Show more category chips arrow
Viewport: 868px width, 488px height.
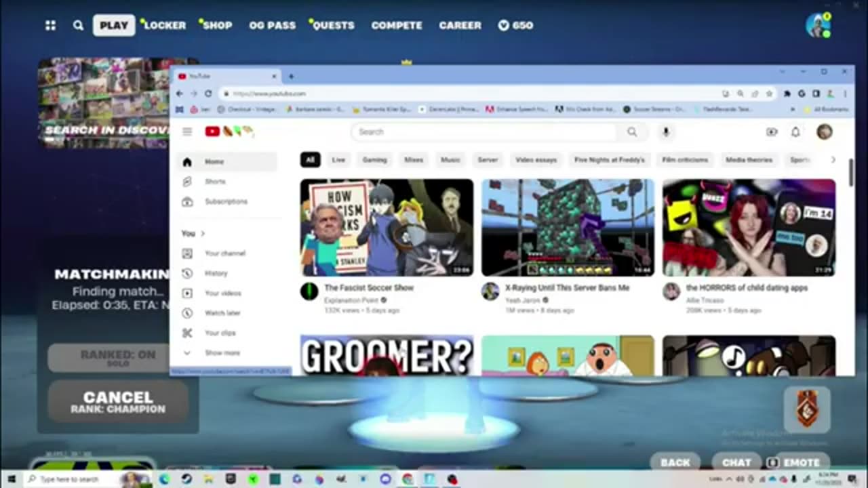[833, 160]
